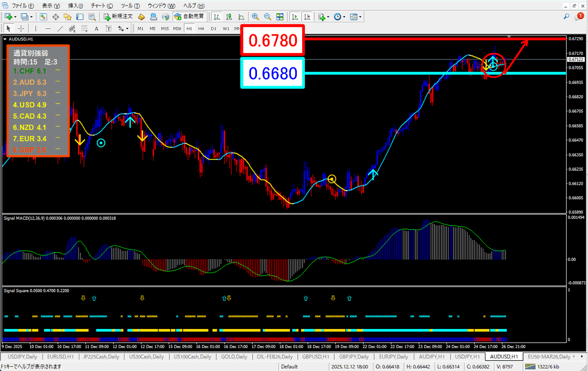The image size is (588, 371).
Task: Toggle the chart auto scroll button
Action: tap(296, 17)
